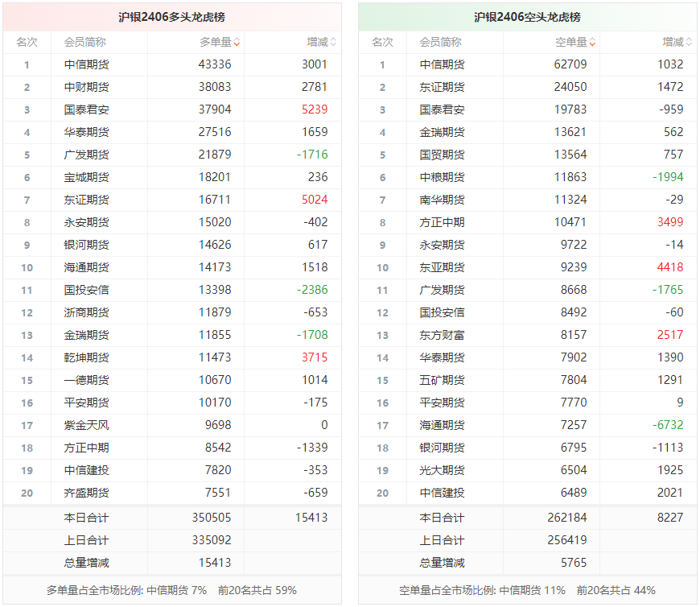Select 紫金天风 member name
The width and height of the screenshot is (700, 607).
86,425
